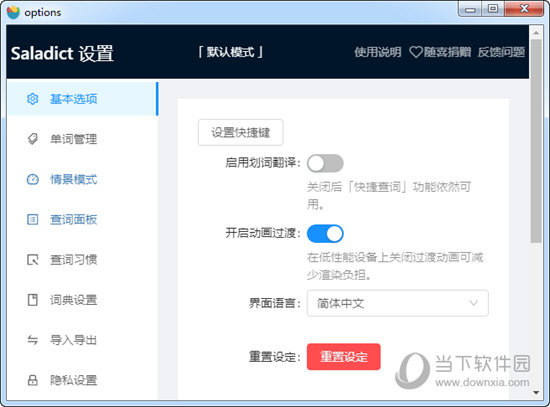Viewport: 550px width, 407px height.
Task: Click the red 重置设定 button
Action: [x=343, y=357]
